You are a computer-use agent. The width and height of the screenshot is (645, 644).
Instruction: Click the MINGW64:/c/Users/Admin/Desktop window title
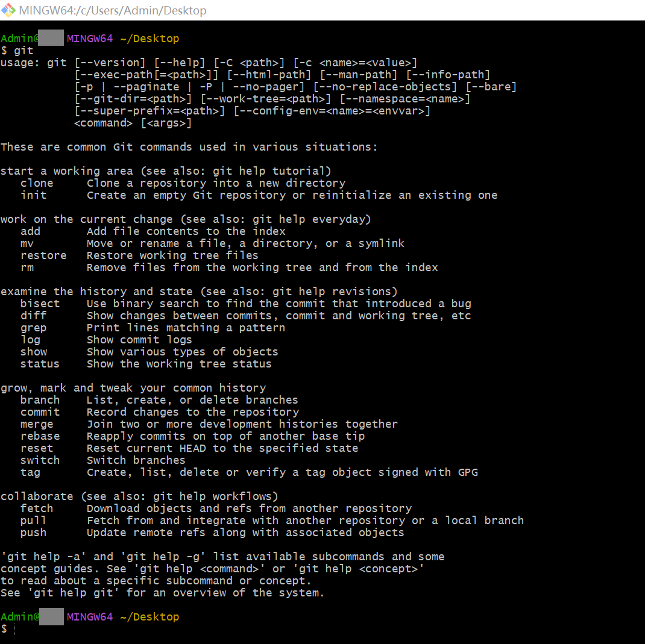coord(113,10)
